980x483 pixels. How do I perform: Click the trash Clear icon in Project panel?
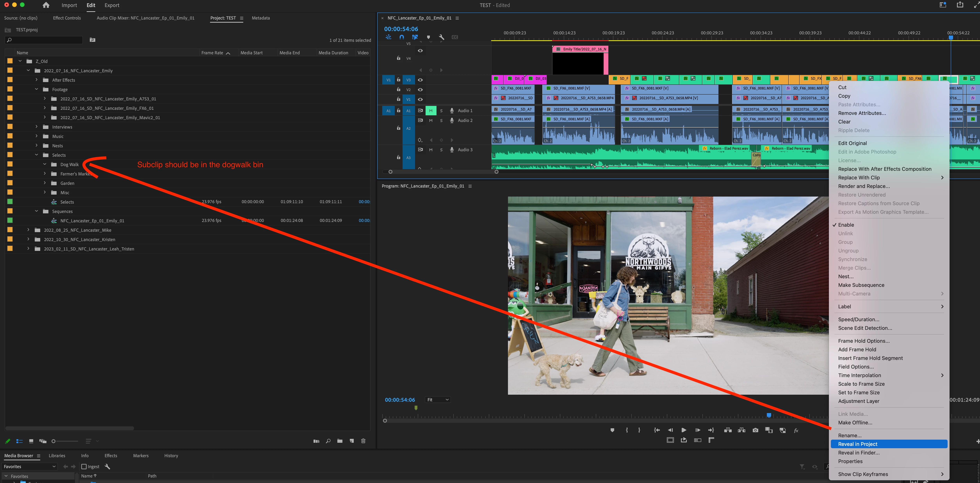click(363, 441)
